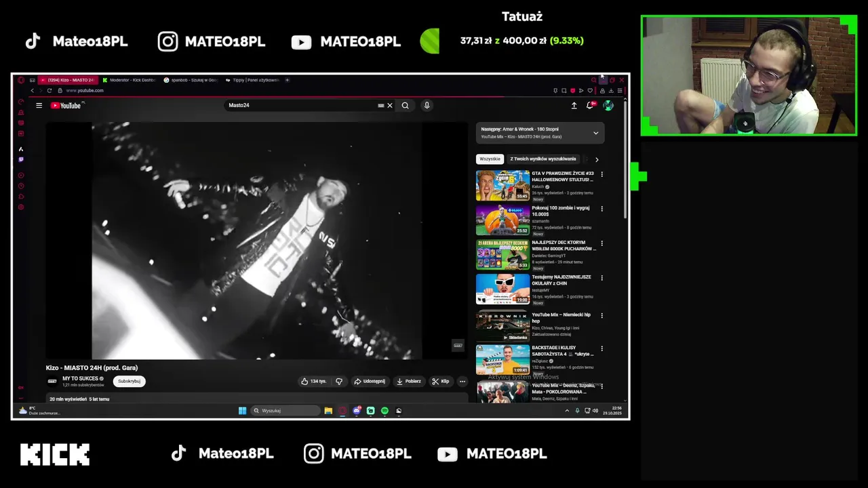The image size is (868, 488).
Task: Go to the YouTube home logo
Action: point(66,105)
